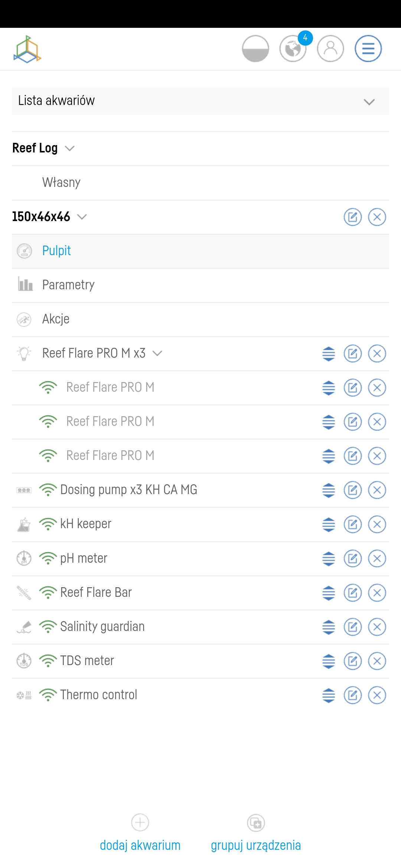Viewport: 401px width, 868px height.
Task: Click dodaj akwarium link
Action: (140, 845)
